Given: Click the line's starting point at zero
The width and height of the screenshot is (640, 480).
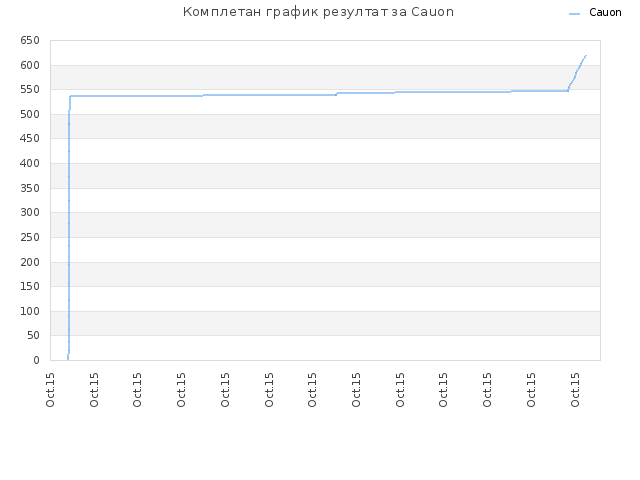Looking at the screenshot, I should [68, 359].
